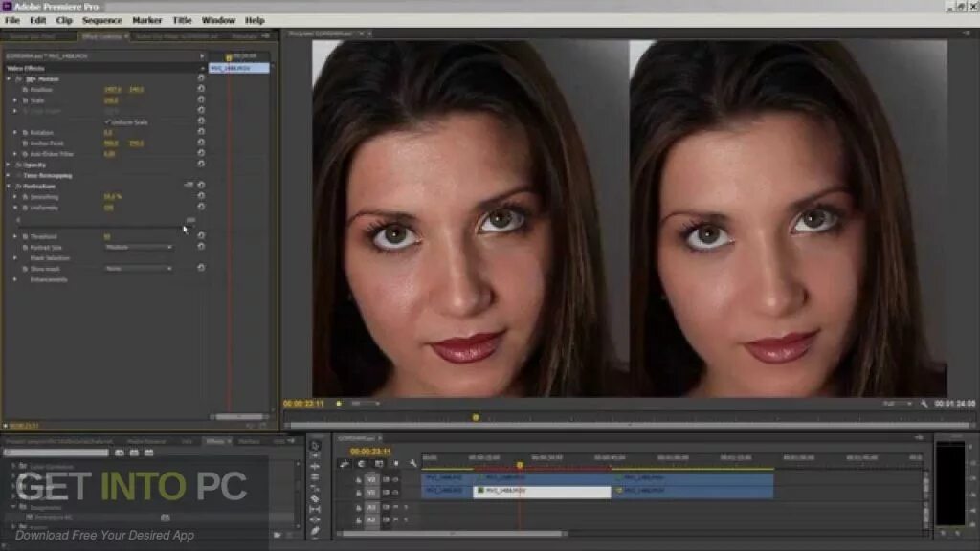The image size is (980, 551).
Task: Click the timeline playhead on ruler
Action: pos(520,465)
